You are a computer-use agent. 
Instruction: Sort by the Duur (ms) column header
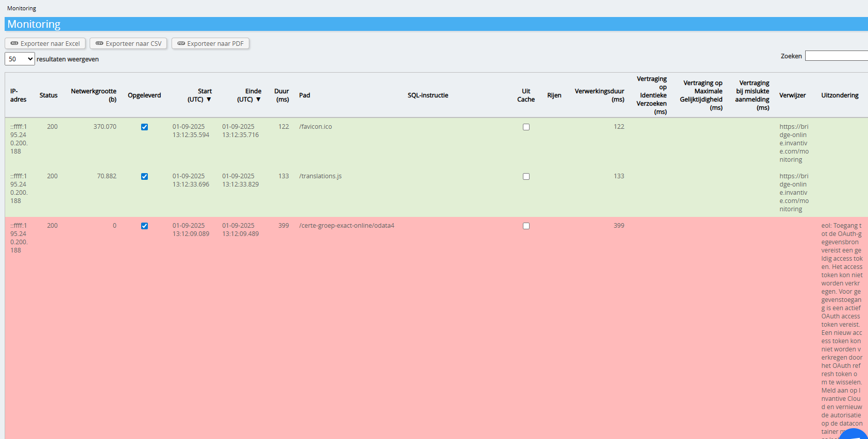tap(282, 95)
